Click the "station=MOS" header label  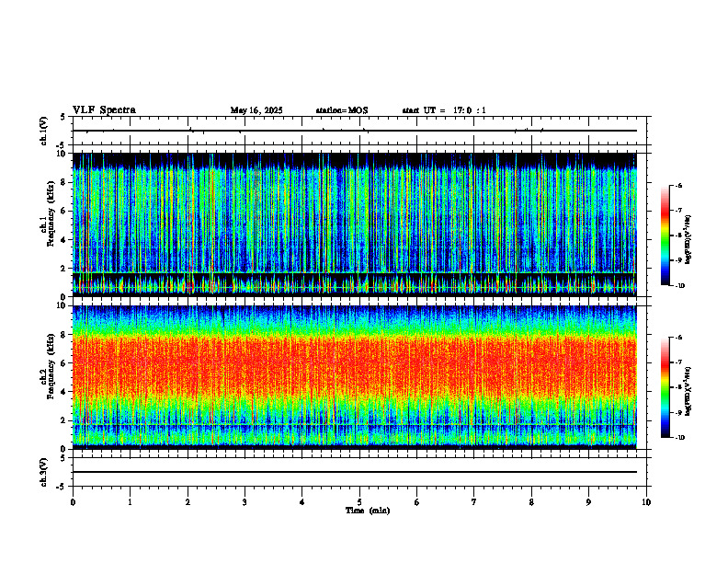pos(342,110)
